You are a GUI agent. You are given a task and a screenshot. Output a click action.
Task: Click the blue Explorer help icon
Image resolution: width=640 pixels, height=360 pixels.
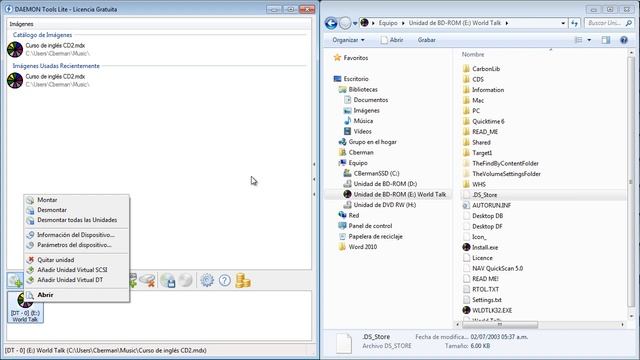[624, 40]
